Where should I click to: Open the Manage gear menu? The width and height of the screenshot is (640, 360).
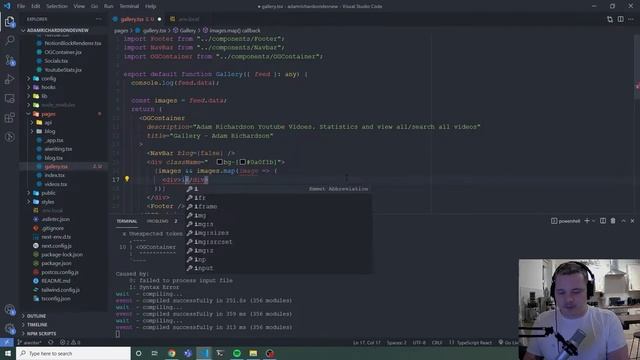coord(9,329)
